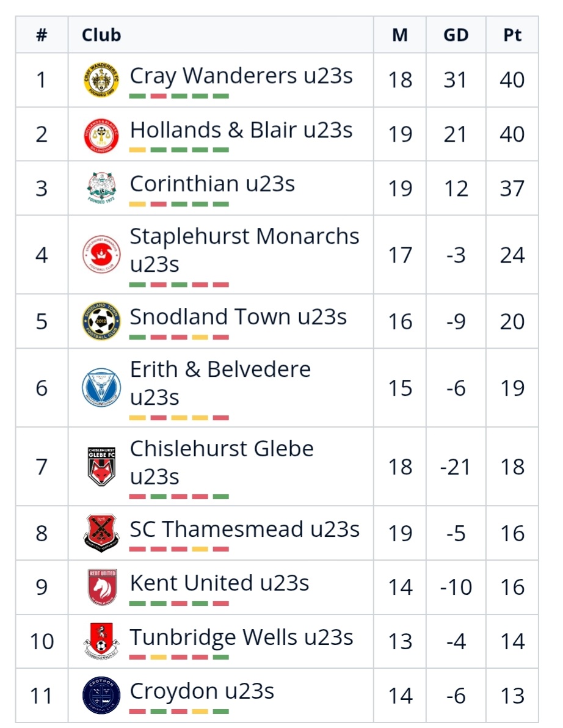Click the Staplehurst Monarchs red crest

(x=101, y=254)
